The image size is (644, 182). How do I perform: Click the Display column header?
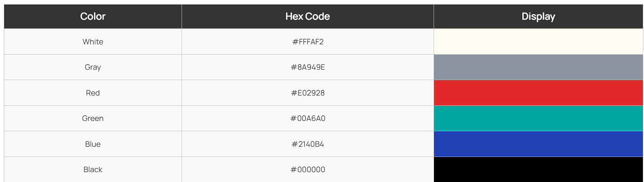(538, 16)
